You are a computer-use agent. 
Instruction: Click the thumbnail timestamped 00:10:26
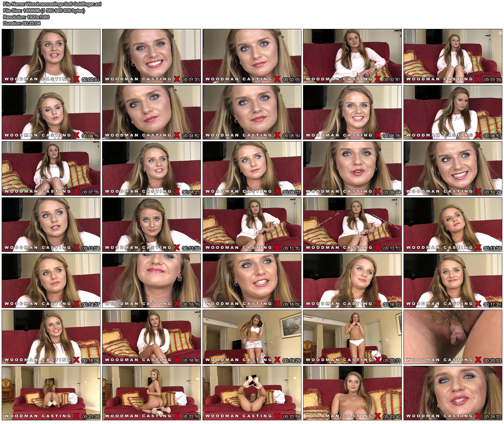(453, 168)
